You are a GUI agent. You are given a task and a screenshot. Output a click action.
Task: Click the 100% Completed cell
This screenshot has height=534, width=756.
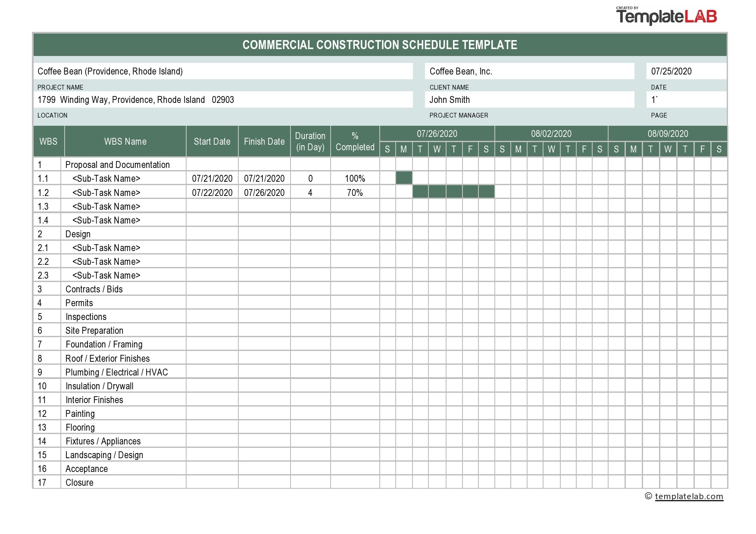354,178
